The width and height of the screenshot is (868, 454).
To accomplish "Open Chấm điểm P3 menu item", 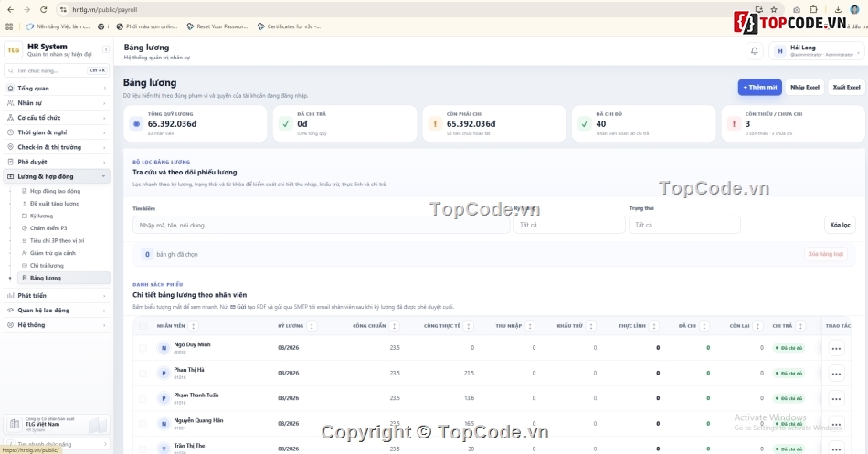I will click(65, 228).
